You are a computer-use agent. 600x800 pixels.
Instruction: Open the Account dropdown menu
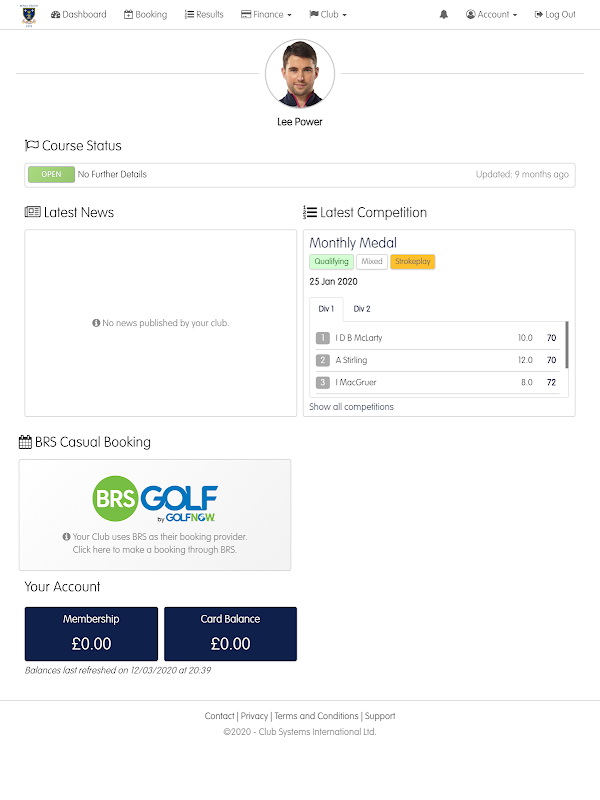coord(492,15)
